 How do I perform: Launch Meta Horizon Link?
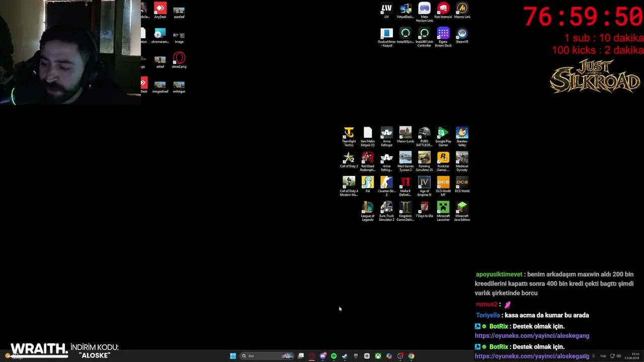[x=424, y=13]
